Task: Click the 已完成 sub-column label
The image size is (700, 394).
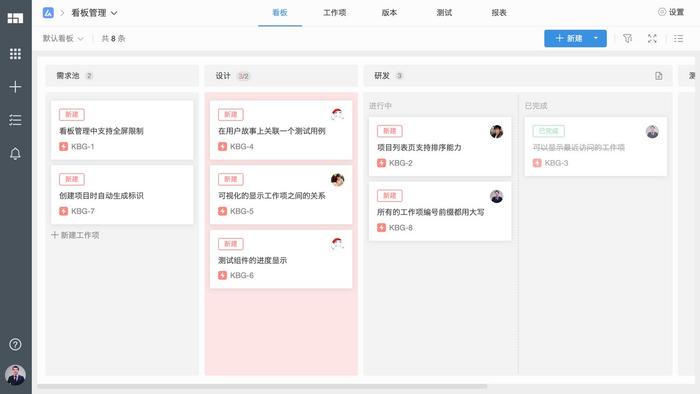Action: coord(536,106)
